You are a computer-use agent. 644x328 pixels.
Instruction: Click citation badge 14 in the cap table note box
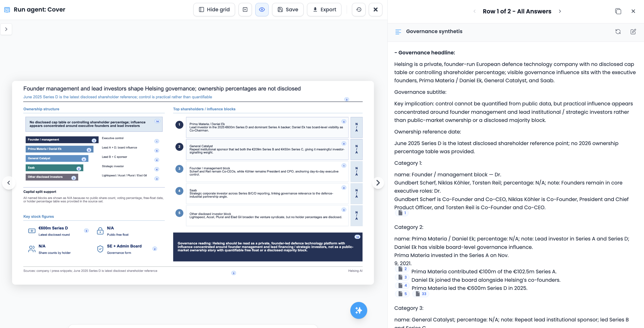pyautogui.click(x=157, y=121)
